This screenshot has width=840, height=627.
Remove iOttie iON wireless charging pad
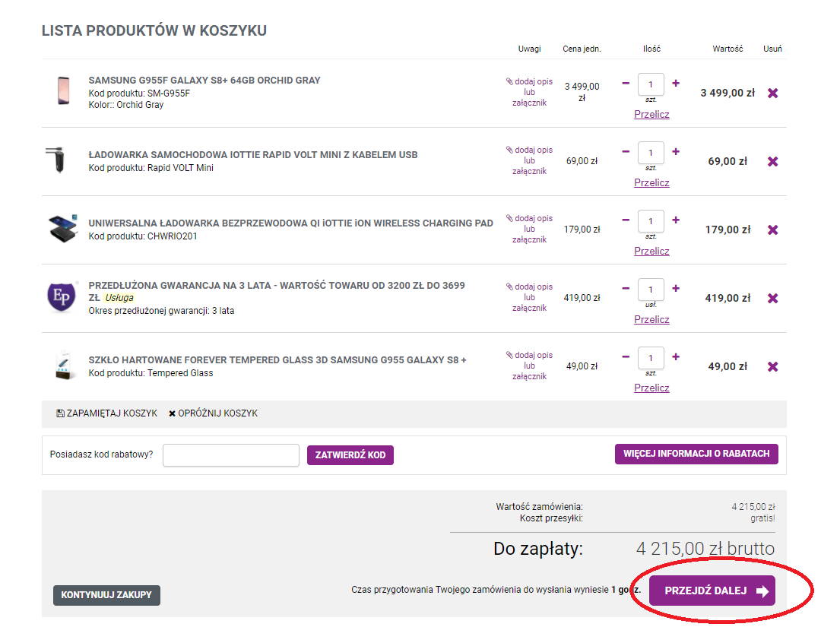point(772,230)
